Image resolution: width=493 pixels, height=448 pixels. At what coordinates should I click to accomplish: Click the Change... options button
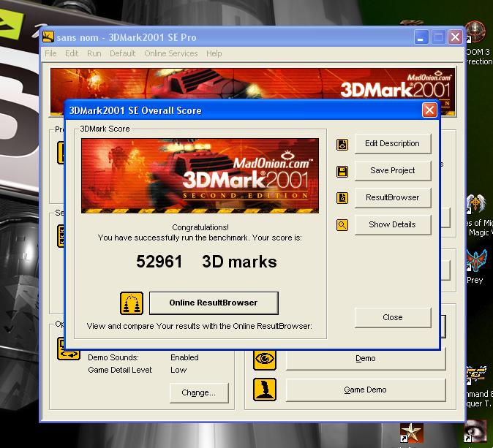(199, 392)
